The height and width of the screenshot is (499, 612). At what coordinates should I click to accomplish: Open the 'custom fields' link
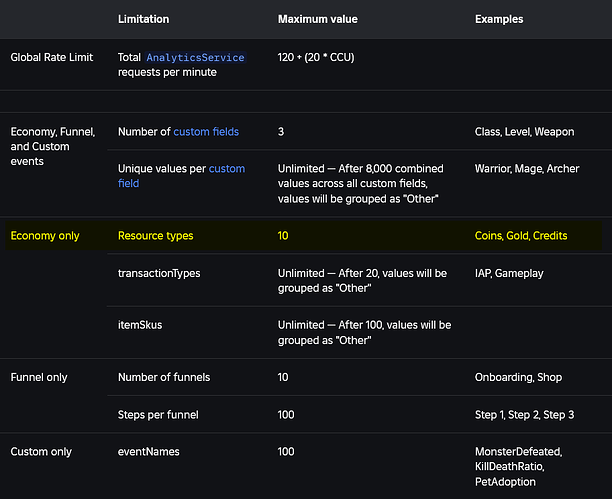206,132
